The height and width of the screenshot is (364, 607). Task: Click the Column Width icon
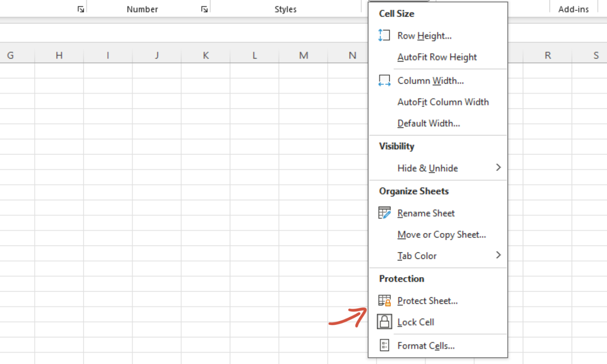click(384, 80)
